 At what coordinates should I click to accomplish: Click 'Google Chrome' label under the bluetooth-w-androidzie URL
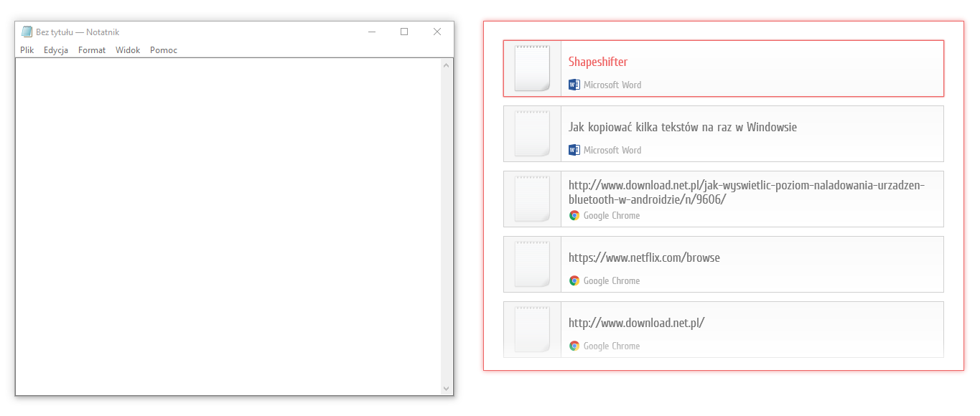tap(612, 215)
